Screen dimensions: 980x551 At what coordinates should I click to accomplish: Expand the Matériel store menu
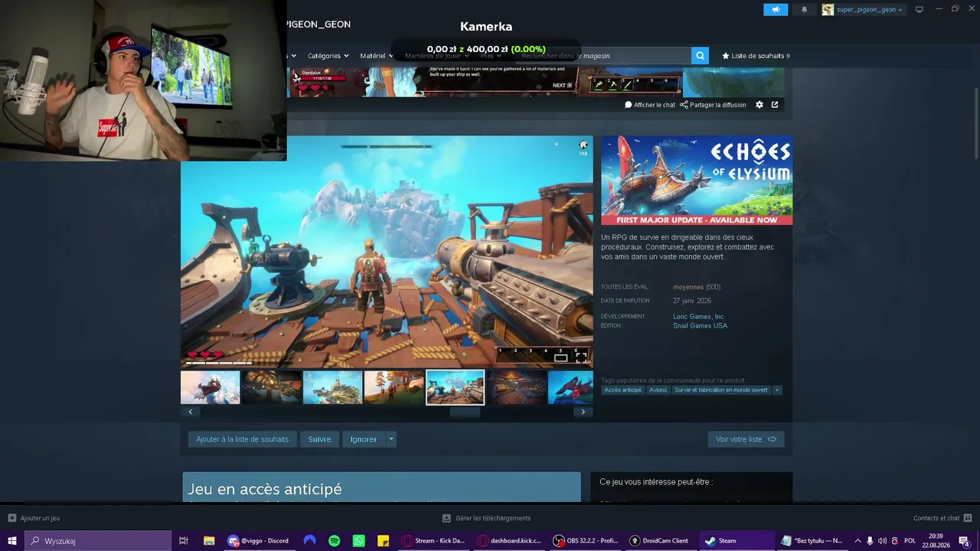click(x=376, y=56)
